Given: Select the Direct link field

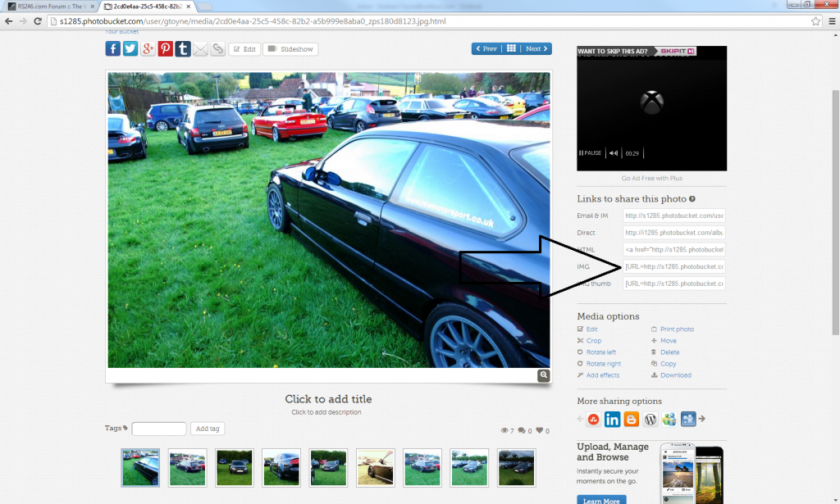Looking at the screenshot, I should coord(674,233).
